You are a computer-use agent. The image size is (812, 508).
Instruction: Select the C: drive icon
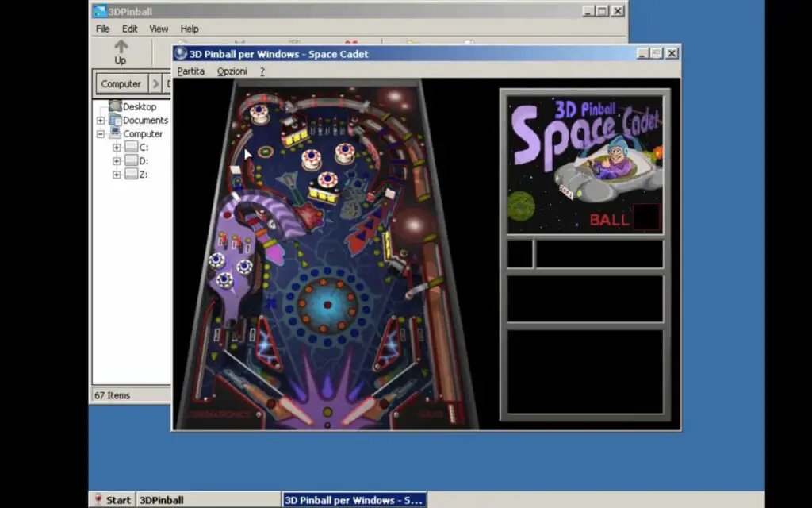pos(131,147)
